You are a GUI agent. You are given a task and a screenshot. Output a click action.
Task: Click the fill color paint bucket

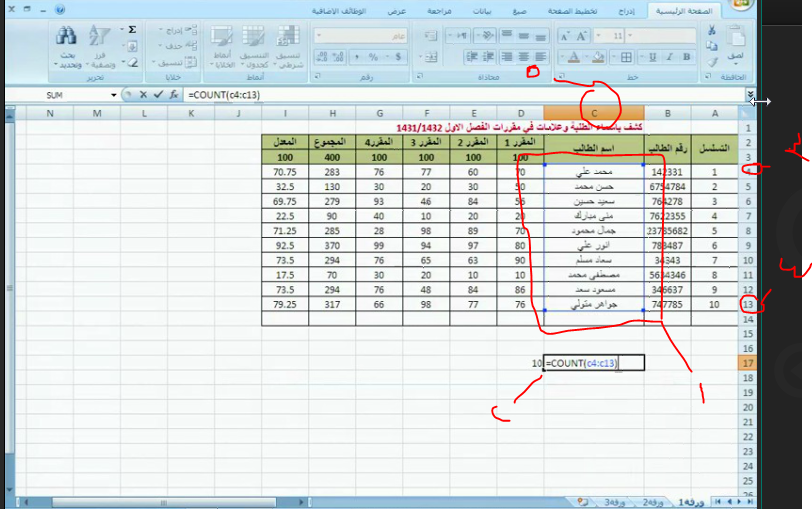click(x=598, y=57)
